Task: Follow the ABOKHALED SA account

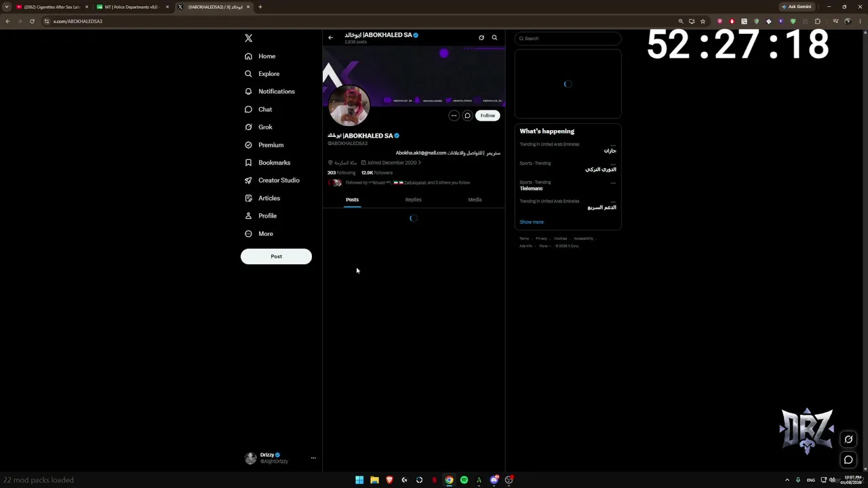Action: click(488, 116)
